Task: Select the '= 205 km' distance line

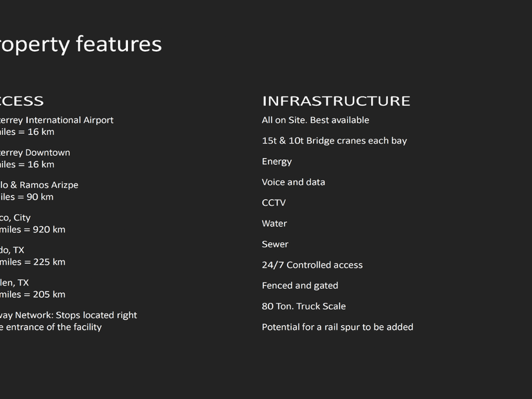Action: [33, 294]
